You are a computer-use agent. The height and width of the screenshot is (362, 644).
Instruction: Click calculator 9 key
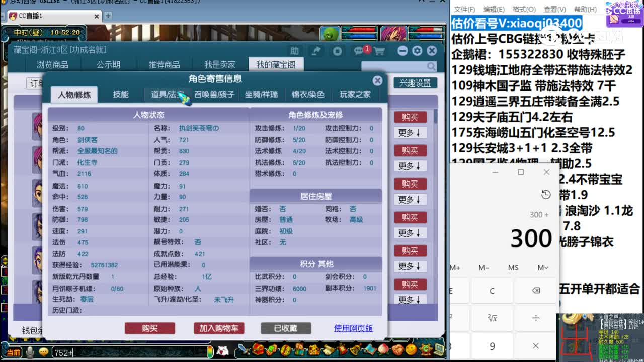(x=492, y=346)
